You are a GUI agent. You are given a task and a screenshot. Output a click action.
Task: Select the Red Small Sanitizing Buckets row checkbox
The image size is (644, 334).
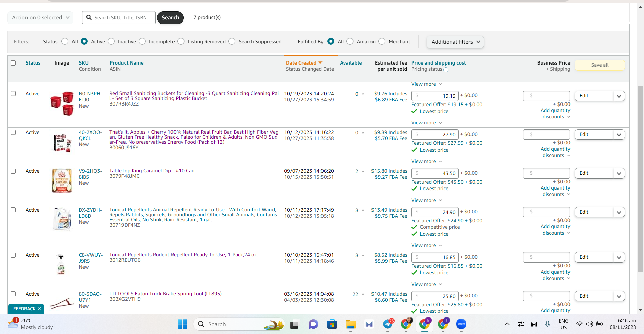click(x=13, y=94)
